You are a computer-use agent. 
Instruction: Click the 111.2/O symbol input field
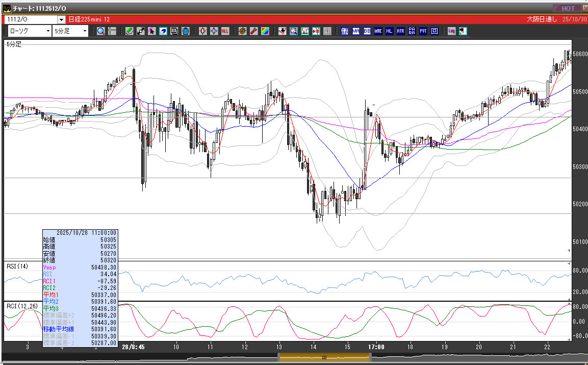tap(31, 19)
